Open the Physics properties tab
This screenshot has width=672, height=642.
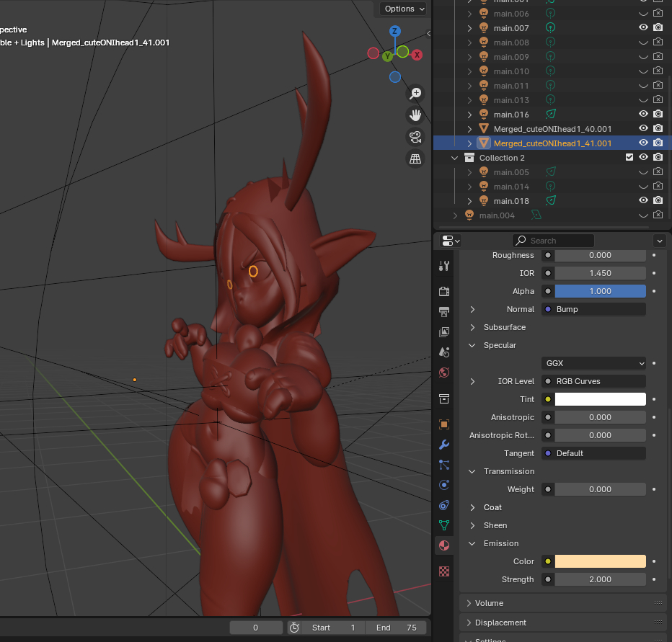[444, 485]
